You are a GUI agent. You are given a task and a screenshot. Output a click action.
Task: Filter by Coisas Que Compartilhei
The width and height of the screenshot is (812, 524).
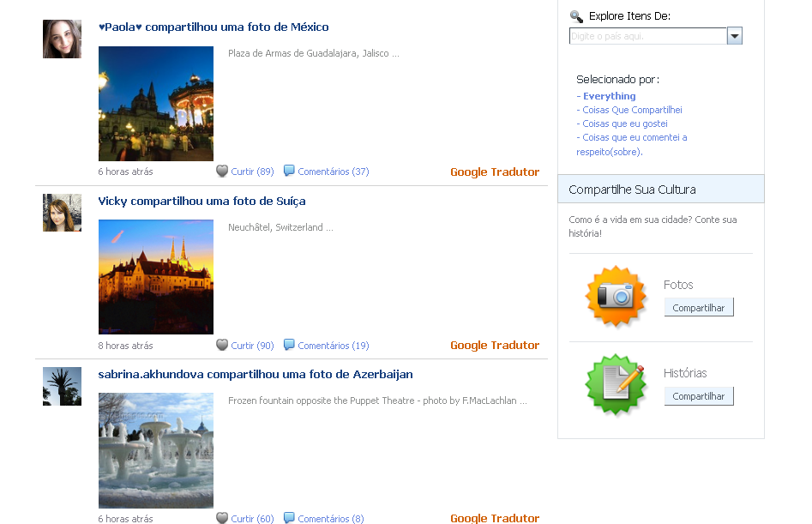[631, 110]
